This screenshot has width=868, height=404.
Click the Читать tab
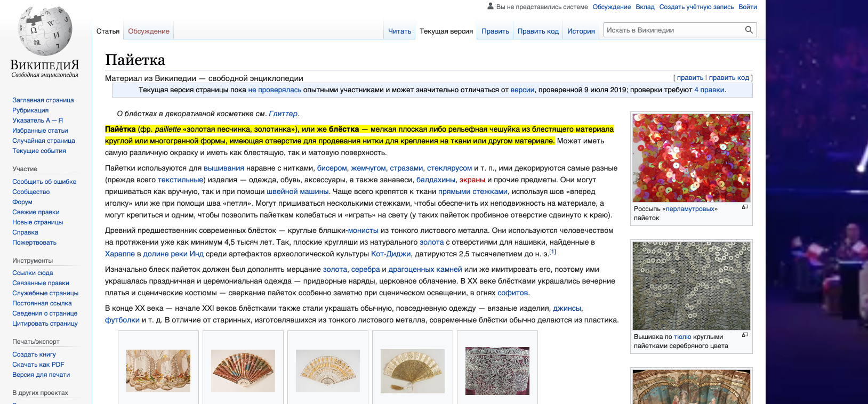pyautogui.click(x=399, y=31)
